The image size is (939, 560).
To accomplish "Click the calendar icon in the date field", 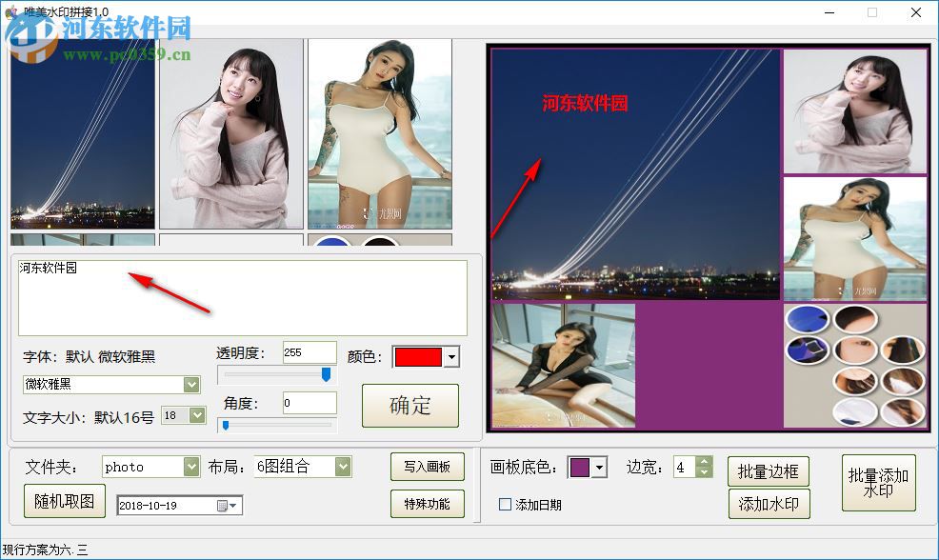I will coord(223,506).
